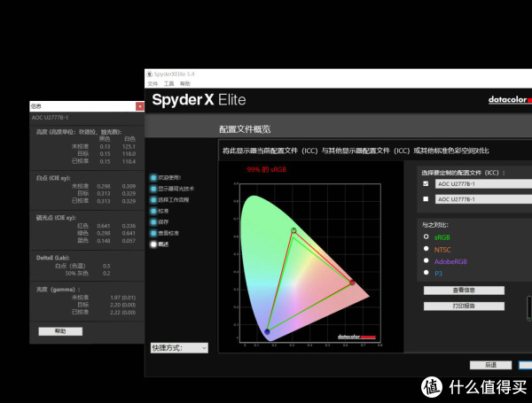Image resolution: width=532 pixels, height=403 pixels.
Task: Select the P3 comparison radio button
Action: point(426,273)
